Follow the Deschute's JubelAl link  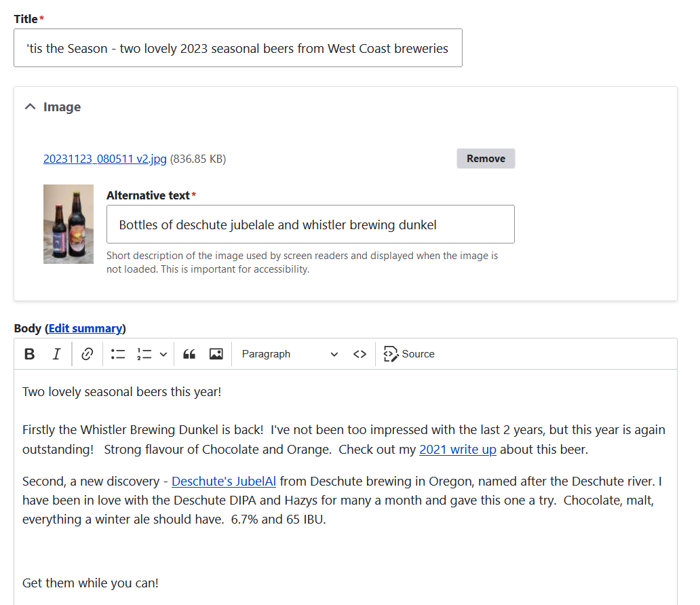point(224,482)
